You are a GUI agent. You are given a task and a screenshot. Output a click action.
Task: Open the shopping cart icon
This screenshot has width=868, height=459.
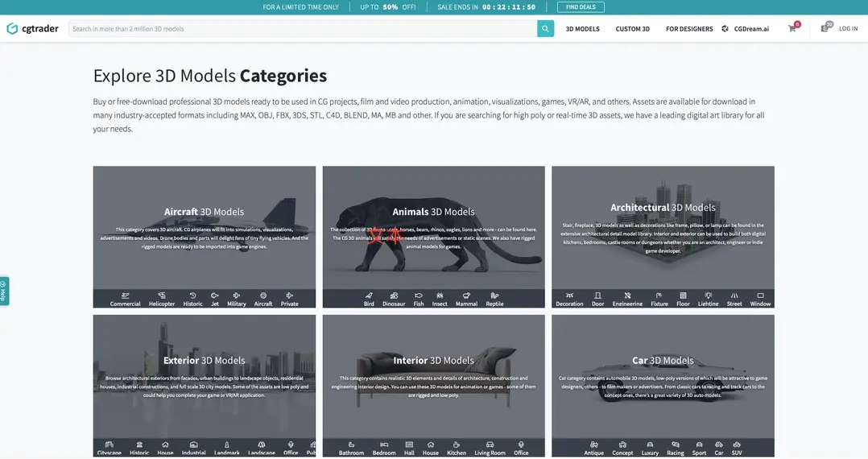coord(792,28)
